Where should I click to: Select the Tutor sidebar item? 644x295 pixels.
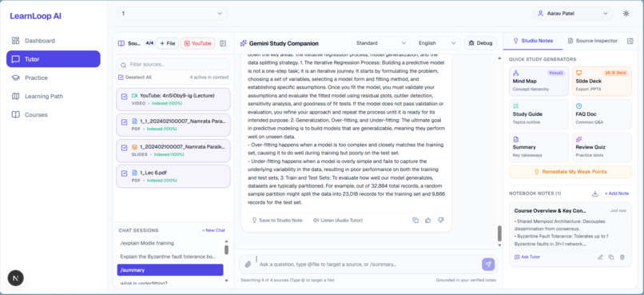[54, 59]
